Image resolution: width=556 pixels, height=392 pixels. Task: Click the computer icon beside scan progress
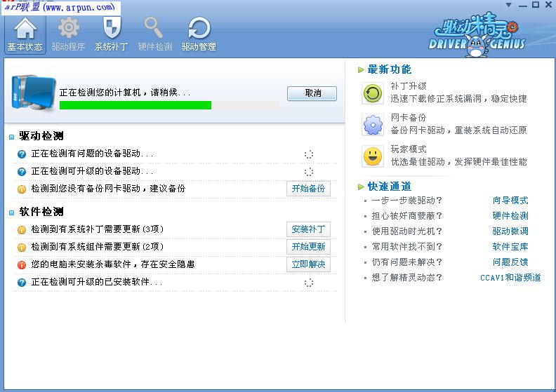click(33, 93)
